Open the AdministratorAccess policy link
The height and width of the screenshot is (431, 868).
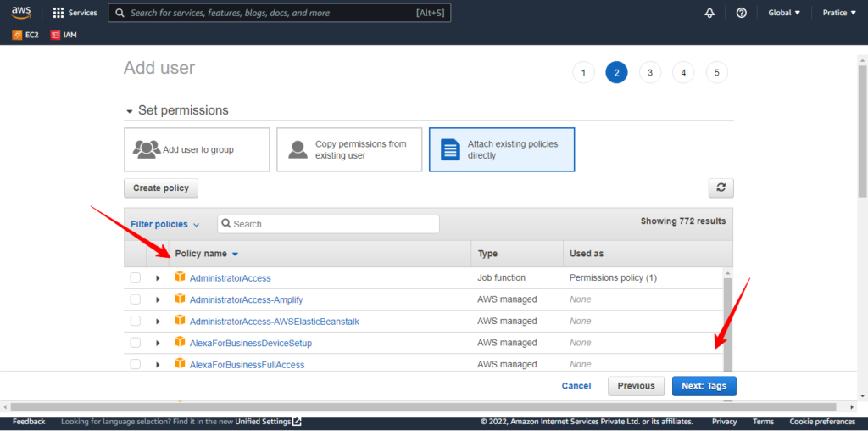(x=231, y=278)
